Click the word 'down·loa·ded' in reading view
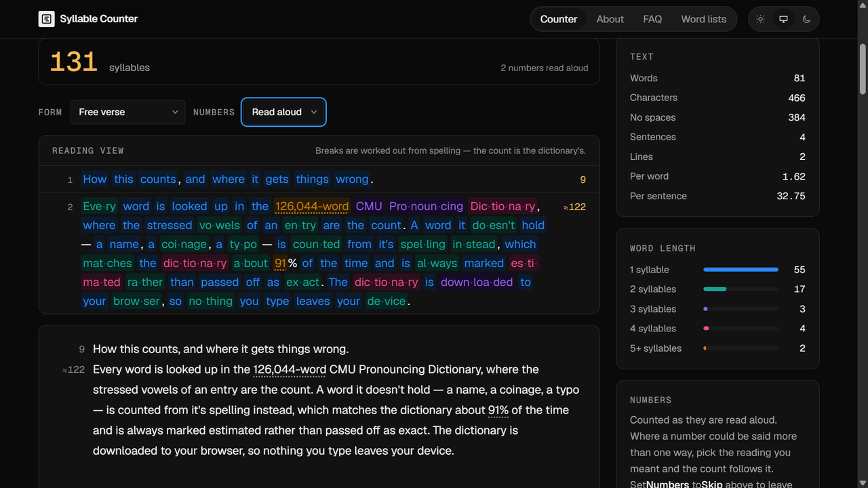Image resolution: width=868 pixels, height=488 pixels. 477,282
